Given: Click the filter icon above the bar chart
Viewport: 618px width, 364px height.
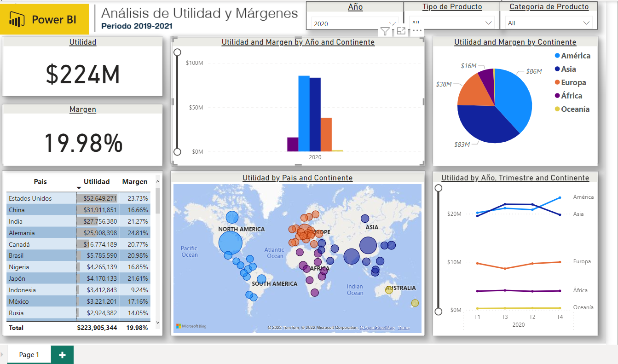Looking at the screenshot, I should tap(385, 31).
